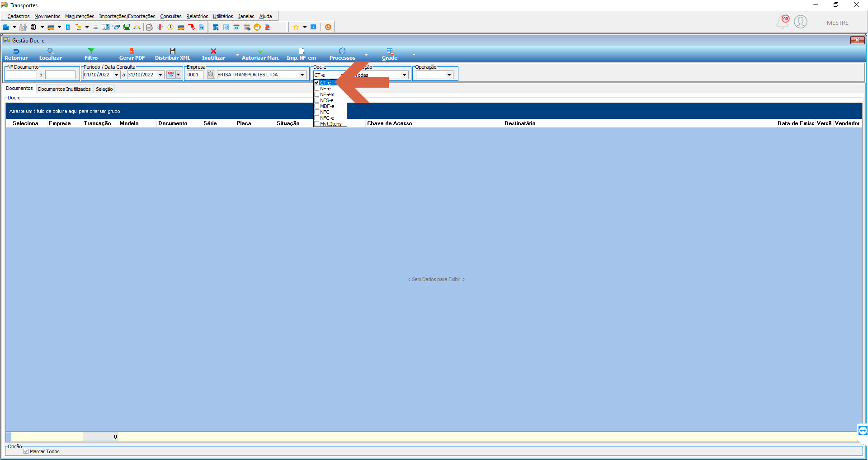Click the Empresa code field 0001
868x460 pixels.
pos(195,75)
